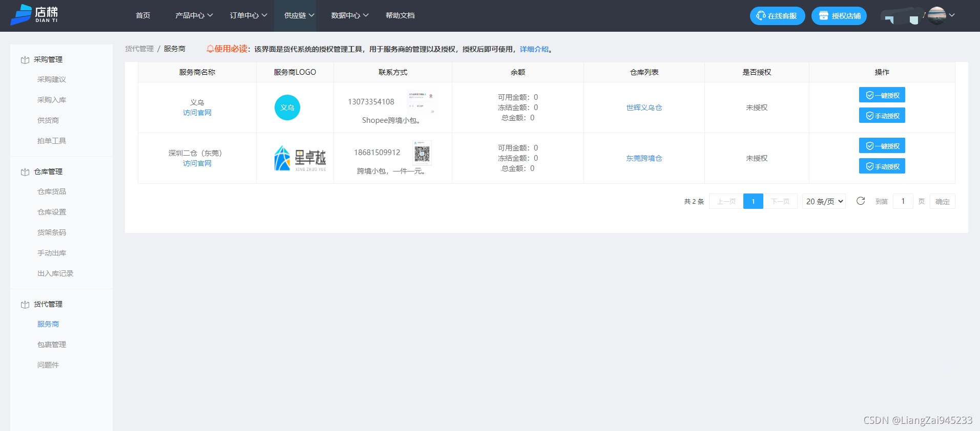Open the 义乌 round logo image
Image resolution: width=980 pixels, height=431 pixels.
(287, 107)
